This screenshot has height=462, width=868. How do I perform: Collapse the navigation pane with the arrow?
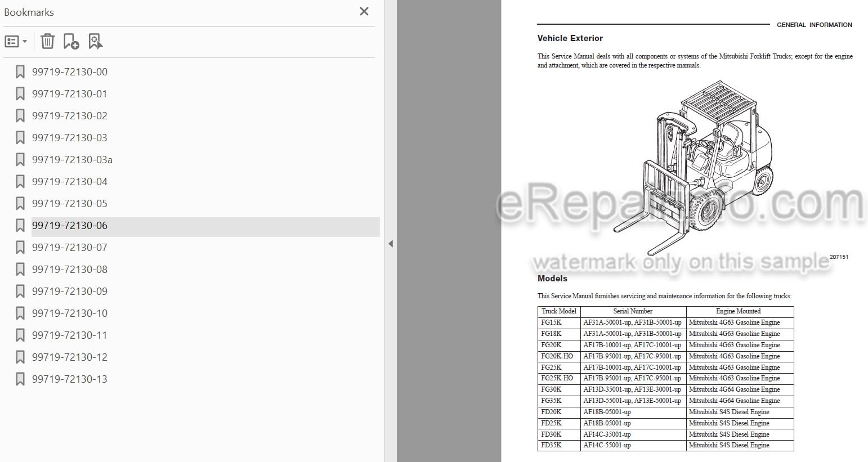coord(391,244)
